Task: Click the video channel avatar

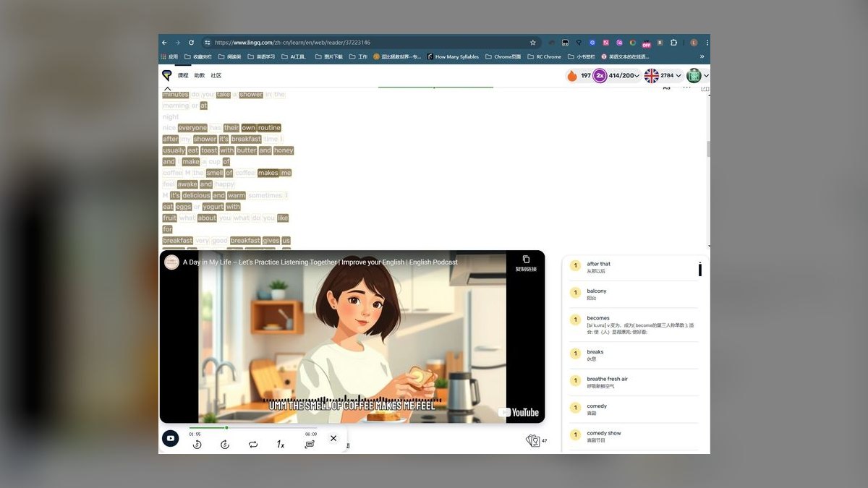Action: coord(171,262)
